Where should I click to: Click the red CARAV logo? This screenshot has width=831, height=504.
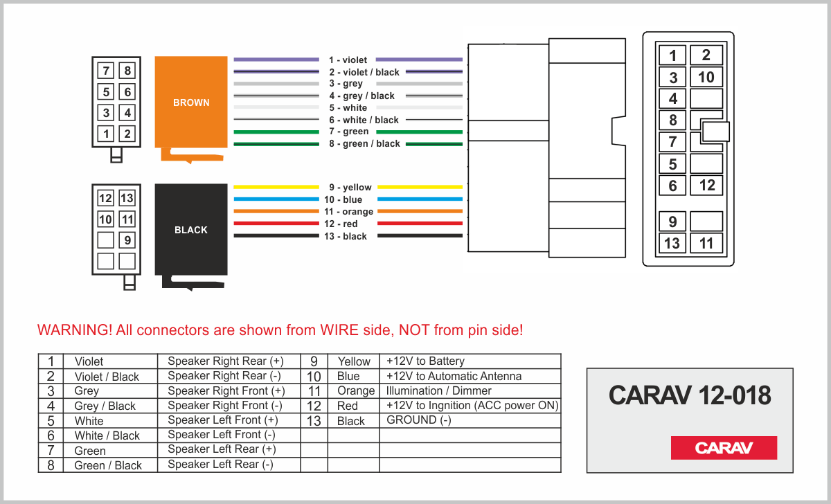724,448
